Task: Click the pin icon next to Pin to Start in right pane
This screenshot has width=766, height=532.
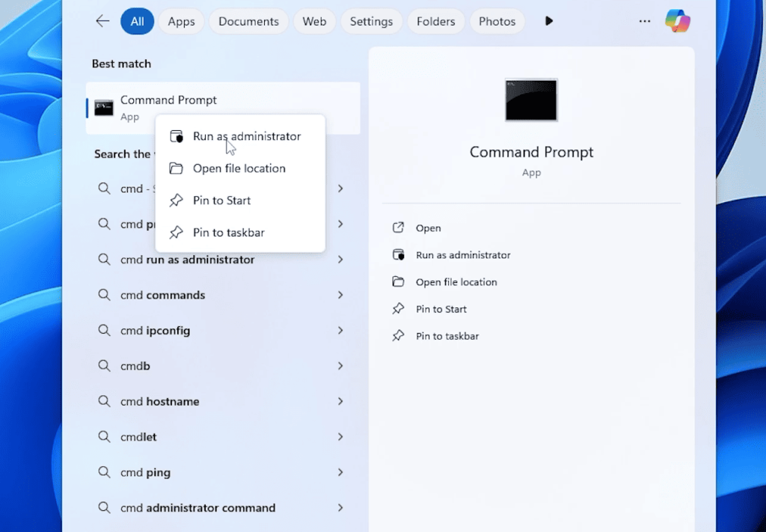Action: tap(399, 309)
